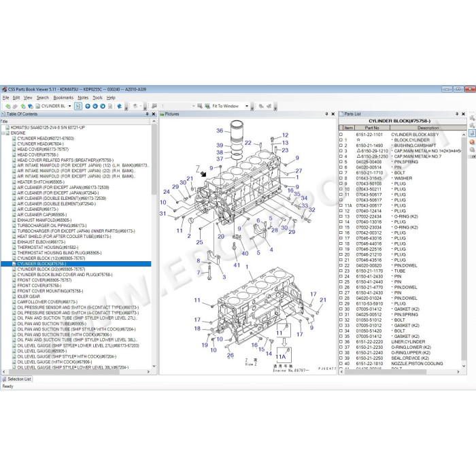Switch to the Selection List tab
The image size is (476, 476).
click(17, 379)
